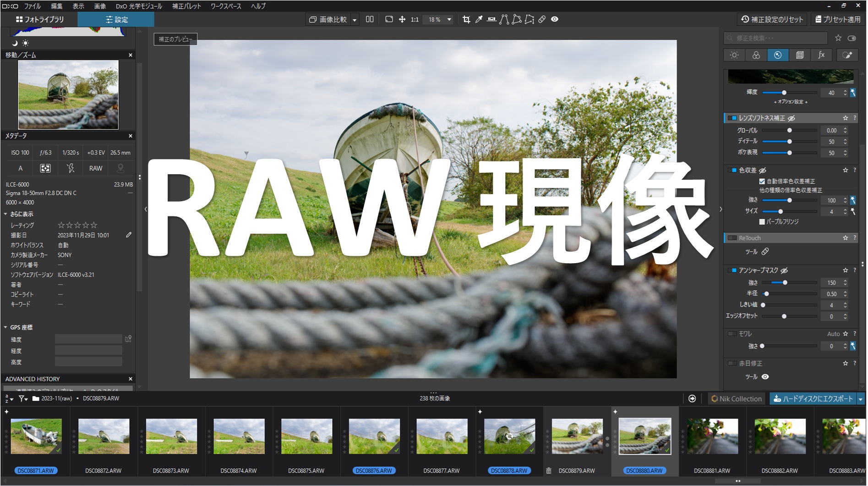Click the magic wand for 色収差 強さ
Screen dimensions: 868x486
pos(853,200)
